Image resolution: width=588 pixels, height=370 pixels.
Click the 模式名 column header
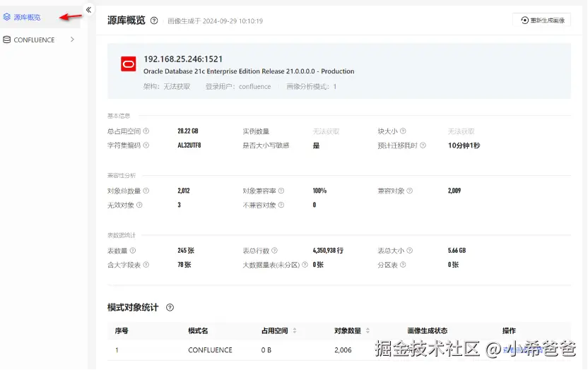coord(198,330)
